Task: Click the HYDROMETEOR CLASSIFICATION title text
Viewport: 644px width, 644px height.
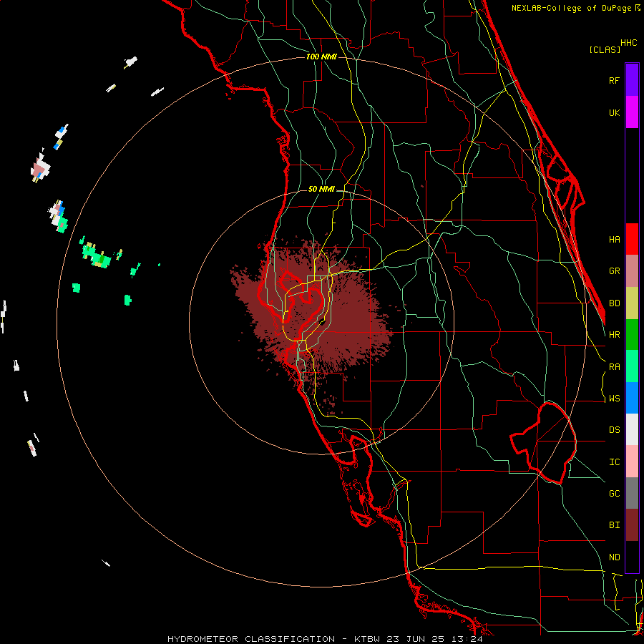Action: [x=251, y=639]
